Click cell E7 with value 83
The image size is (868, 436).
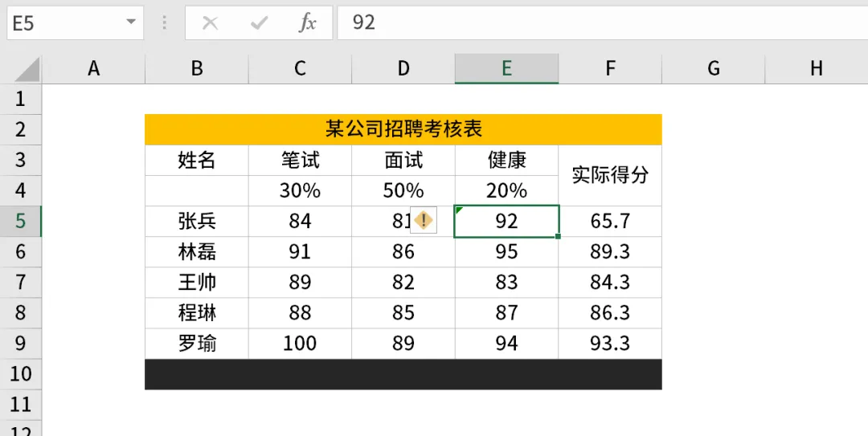pos(506,283)
